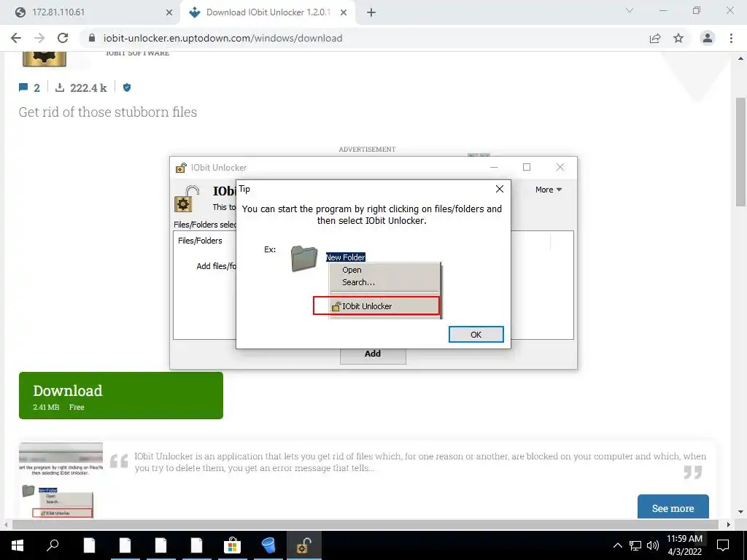View the comments count icon
The image size is (747, 560).
[x=23, y=87]
